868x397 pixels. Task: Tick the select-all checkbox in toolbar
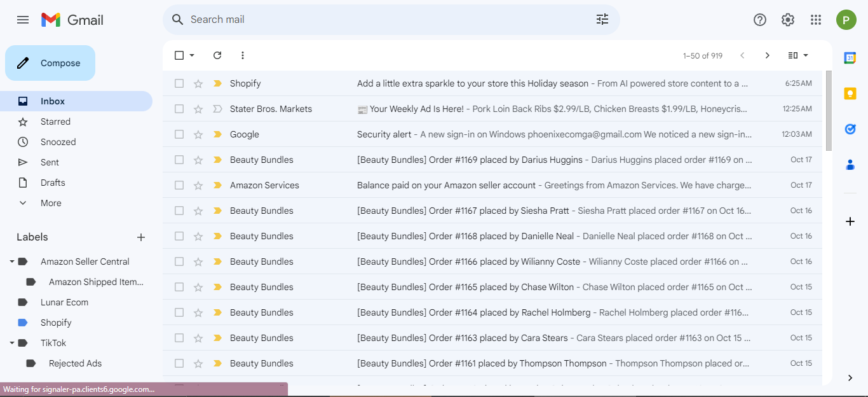179,55
